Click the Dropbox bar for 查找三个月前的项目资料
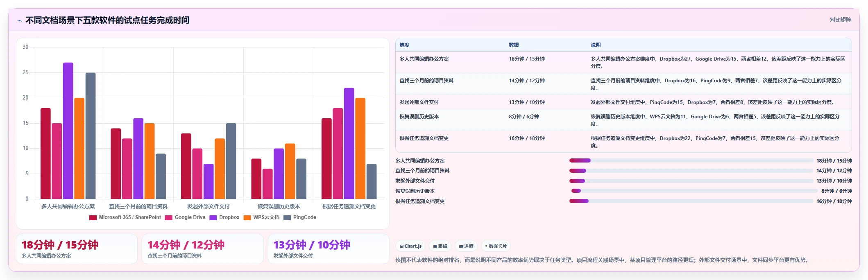Screen dimensions: 868x280 (x=138, y=159)
